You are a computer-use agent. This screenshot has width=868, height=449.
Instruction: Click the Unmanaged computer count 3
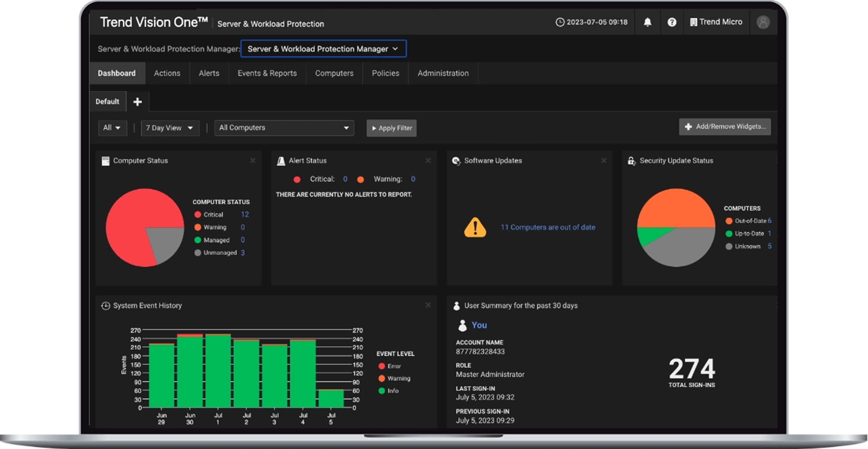(x=243, y=253)
